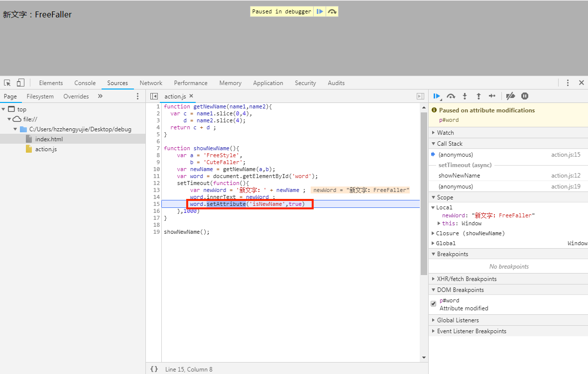Click the code editor vertical scrollbar
Screen dimensions: 588x374
point(424,193)
